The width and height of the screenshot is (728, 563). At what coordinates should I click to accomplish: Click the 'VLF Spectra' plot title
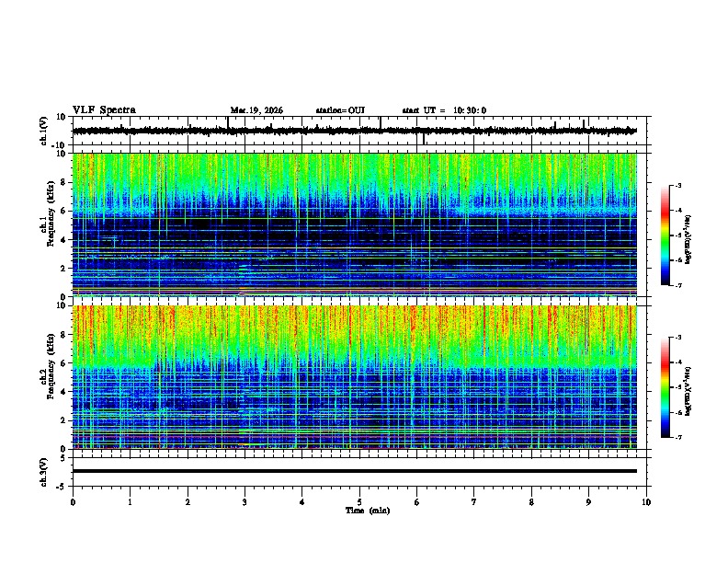click(104, 110)
